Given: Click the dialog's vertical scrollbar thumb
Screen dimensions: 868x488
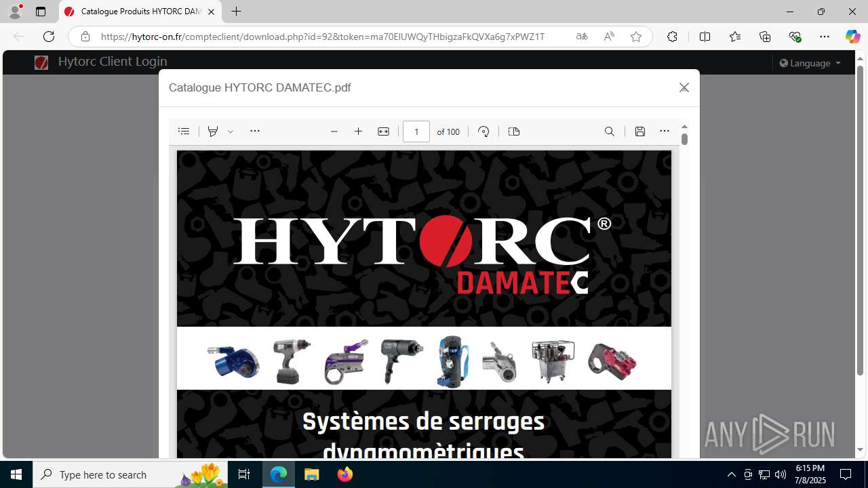Looking at the screenshot, I should 684,139.
